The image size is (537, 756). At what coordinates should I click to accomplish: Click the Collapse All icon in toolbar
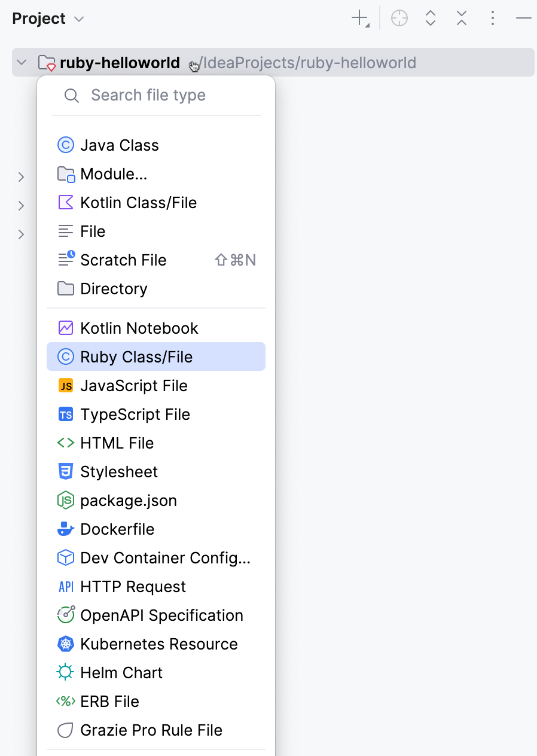tap(461, 18)
